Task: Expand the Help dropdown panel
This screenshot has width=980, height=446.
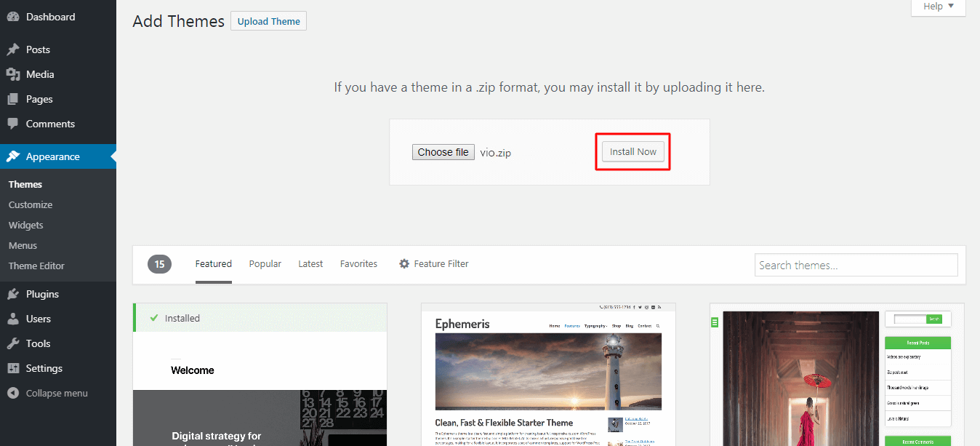Action: click(938, 7)
